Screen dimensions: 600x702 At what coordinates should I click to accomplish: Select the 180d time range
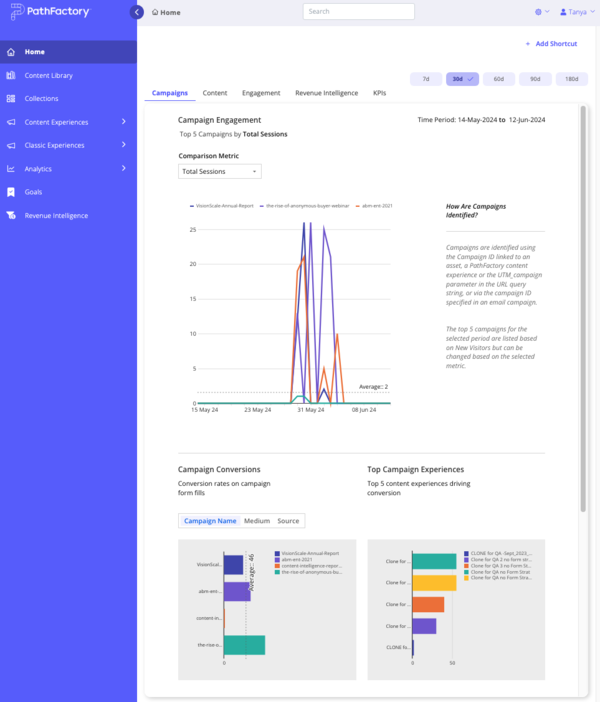[x=572, y=79]
